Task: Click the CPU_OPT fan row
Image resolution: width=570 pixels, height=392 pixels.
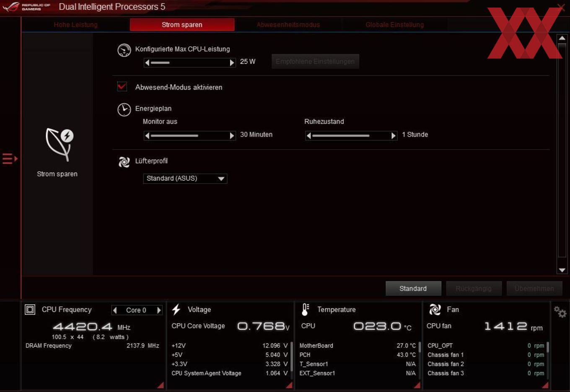Action: coord(486,345)
